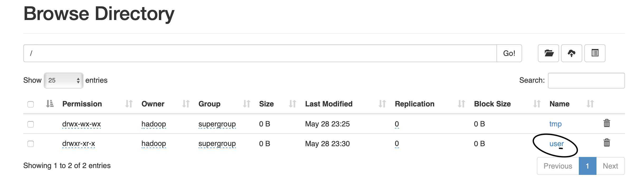
Task: Click the Search input field
Action: (586, 80)
